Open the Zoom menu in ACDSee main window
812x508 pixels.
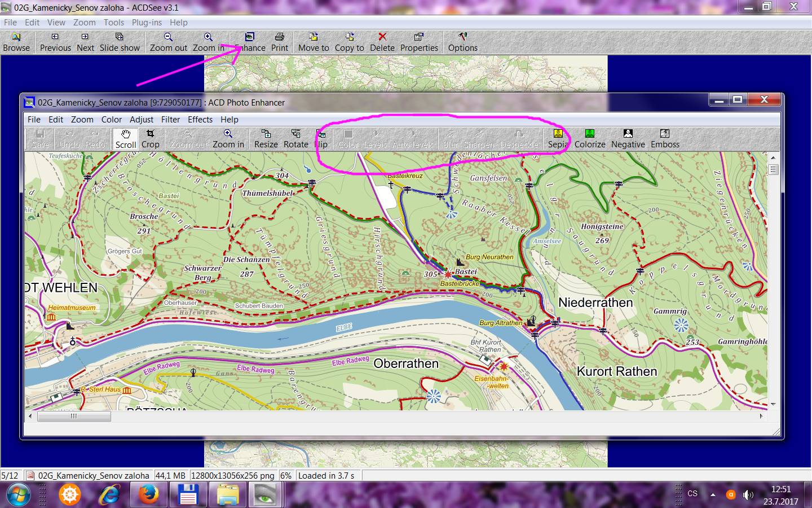click(85, 23)
